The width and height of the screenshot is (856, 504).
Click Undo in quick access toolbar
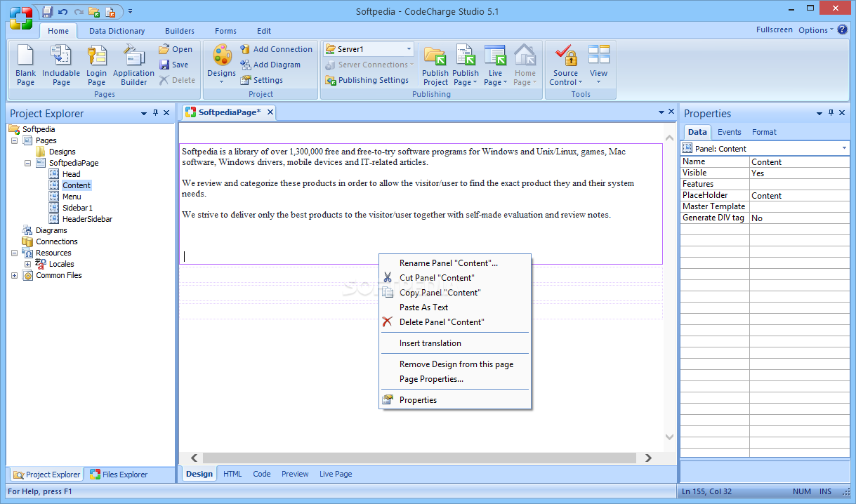[62, 12]
